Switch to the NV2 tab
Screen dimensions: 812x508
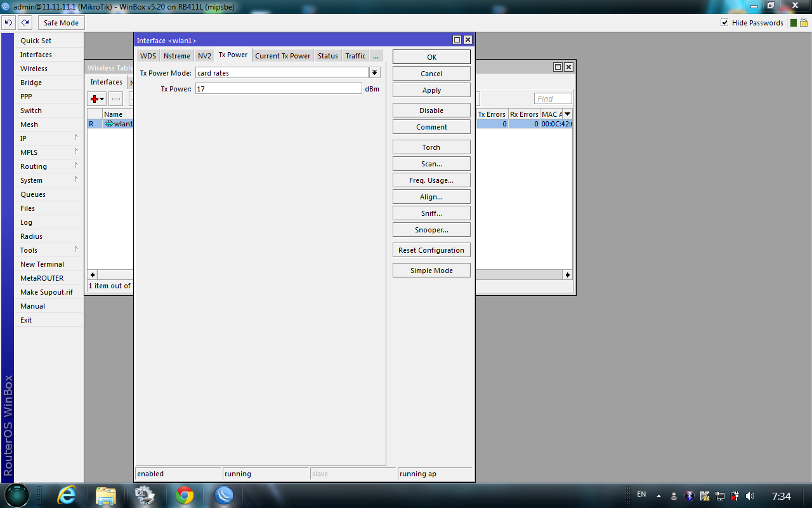pos(204,56)
